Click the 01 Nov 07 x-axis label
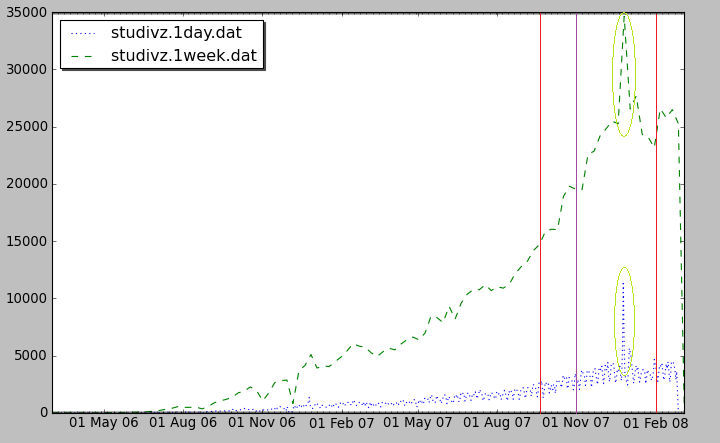Screen dimensions: 720x443 coord(579,423)
